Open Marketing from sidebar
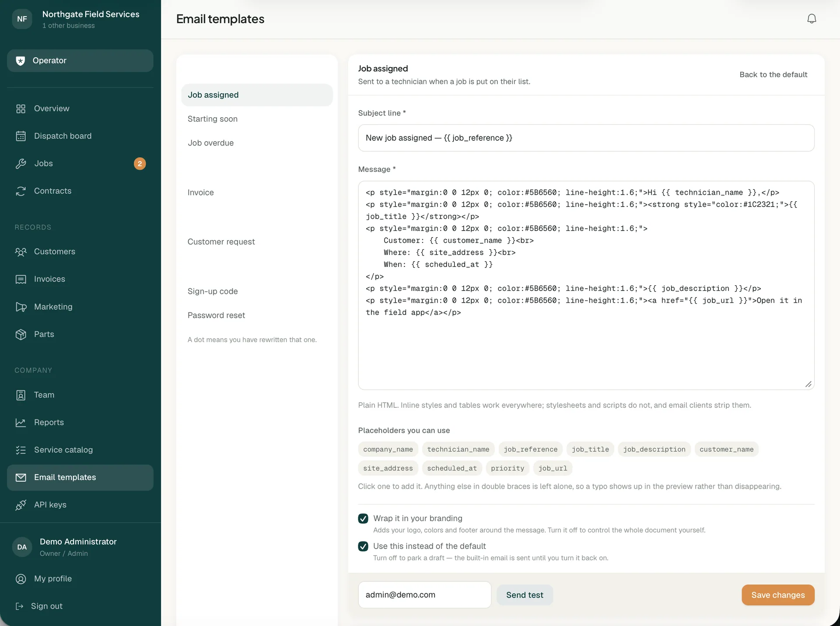Image resolution: width=840 pixels, height=626 pixels. [x=80, y=307]
